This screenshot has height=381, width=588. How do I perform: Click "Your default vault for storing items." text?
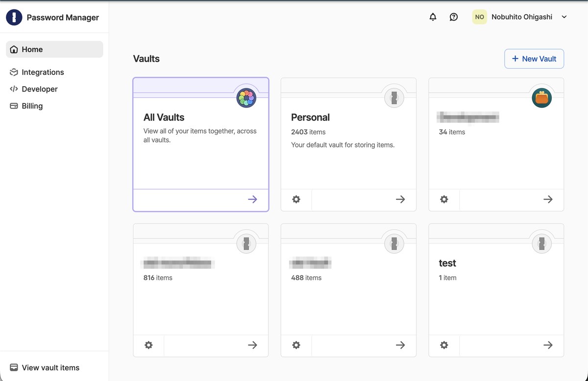point(343,145)
